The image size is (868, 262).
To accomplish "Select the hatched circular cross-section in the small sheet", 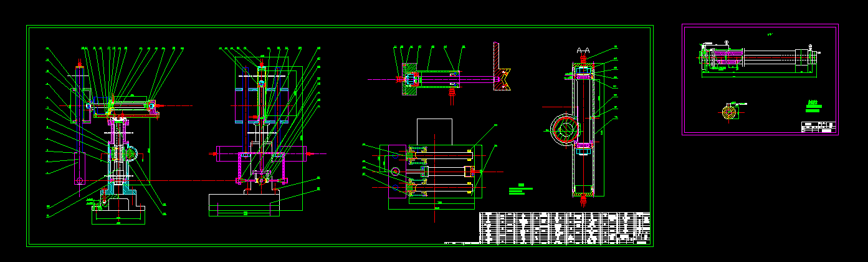I will tap(730, 112).
